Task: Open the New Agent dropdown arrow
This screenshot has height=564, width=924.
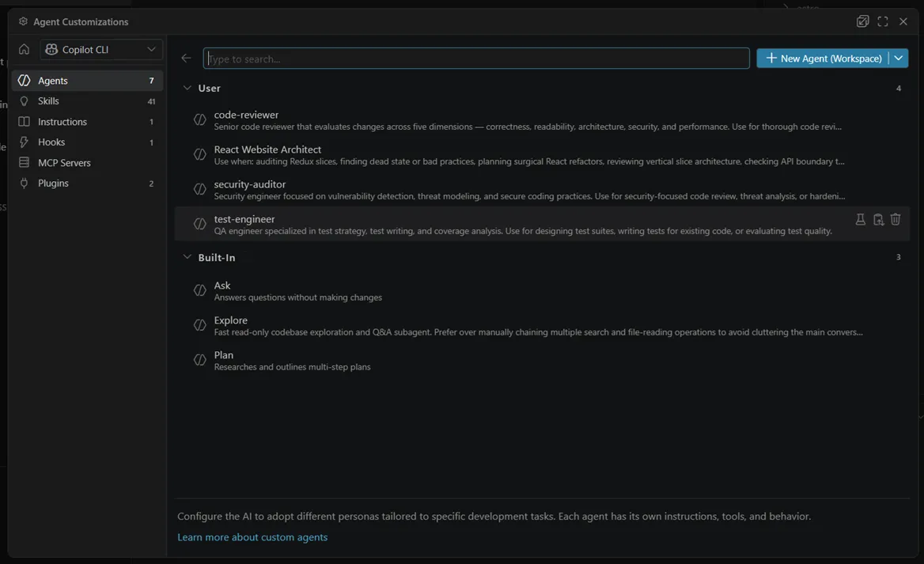Action: pos(899,59)
